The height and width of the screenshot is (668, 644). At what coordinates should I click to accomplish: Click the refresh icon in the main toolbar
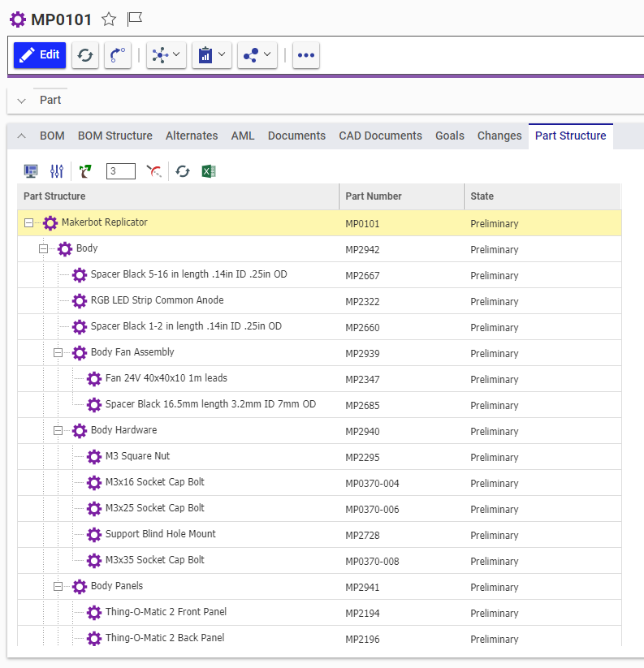pyautogui.click(x=85, y=55)
